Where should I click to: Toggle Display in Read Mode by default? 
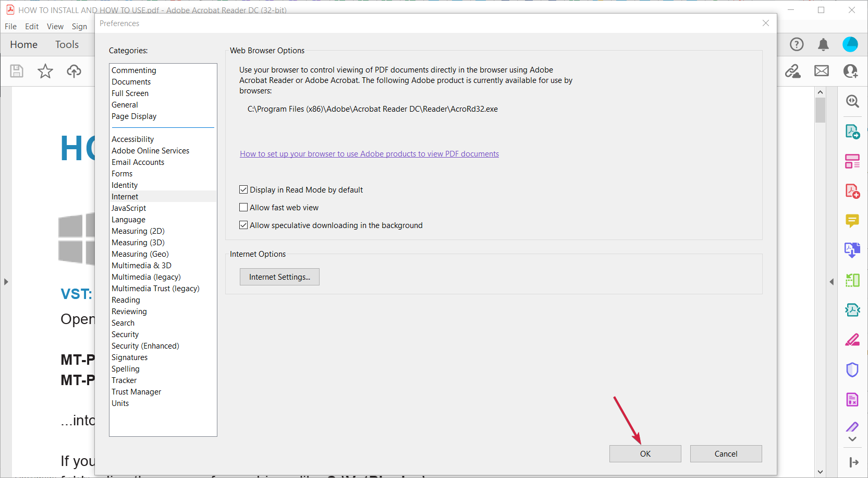click(x=243, y=190)
